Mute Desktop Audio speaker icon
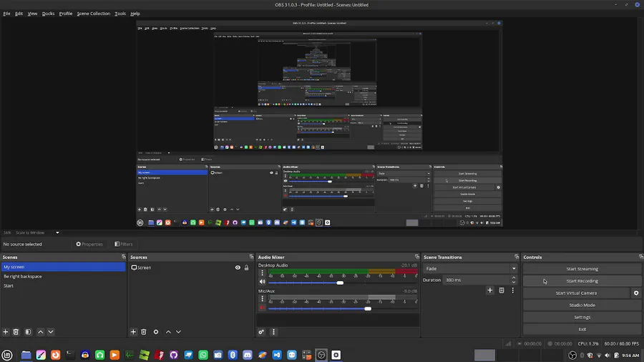The image size is (644, 362). point(263,282)
